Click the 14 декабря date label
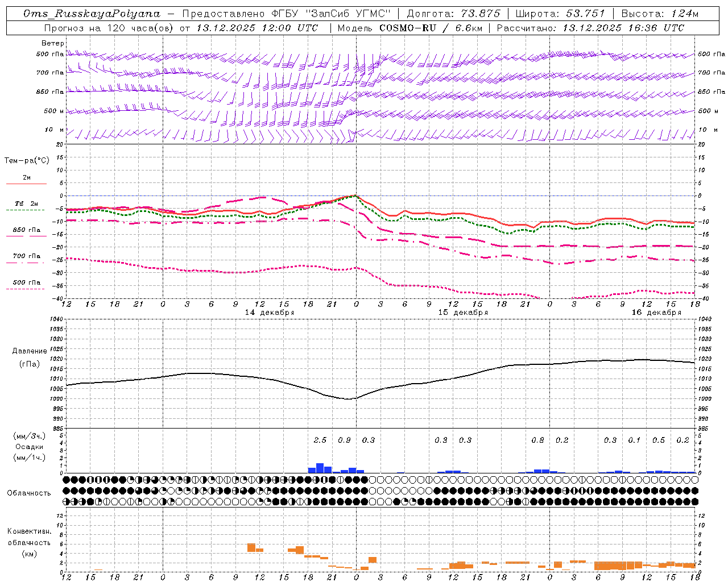This screenshot has width=728, height=582. click(270, 313)
